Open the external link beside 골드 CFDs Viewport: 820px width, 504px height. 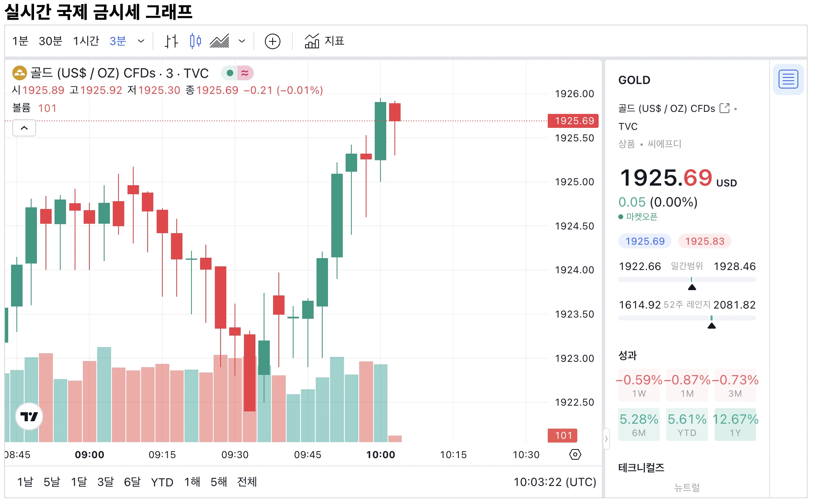coord(725,108)
